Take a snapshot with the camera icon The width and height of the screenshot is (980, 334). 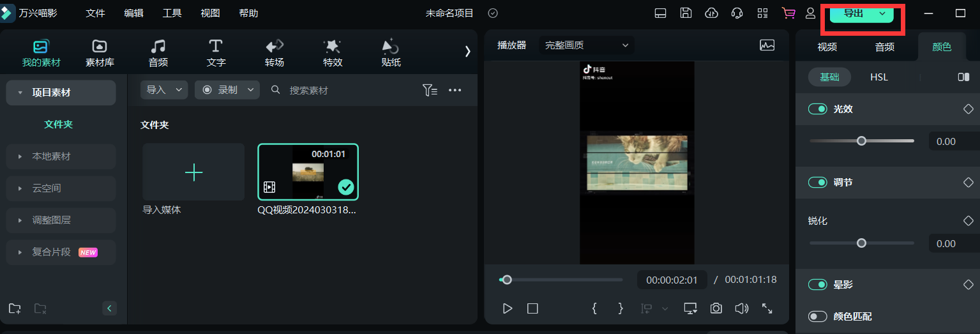point(716,308)
